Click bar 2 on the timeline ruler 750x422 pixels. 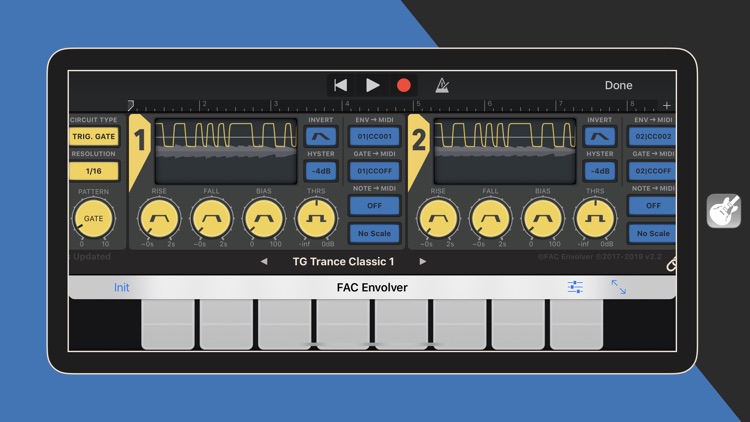click(x=204, y=104)
